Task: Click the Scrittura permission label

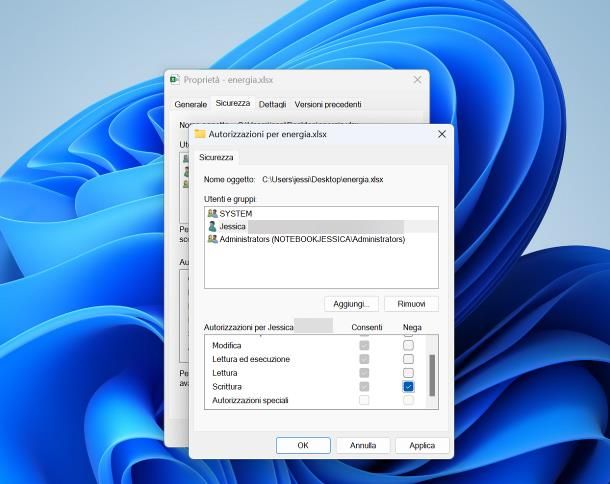Action: pyautogui.click(x=227, y=386)
